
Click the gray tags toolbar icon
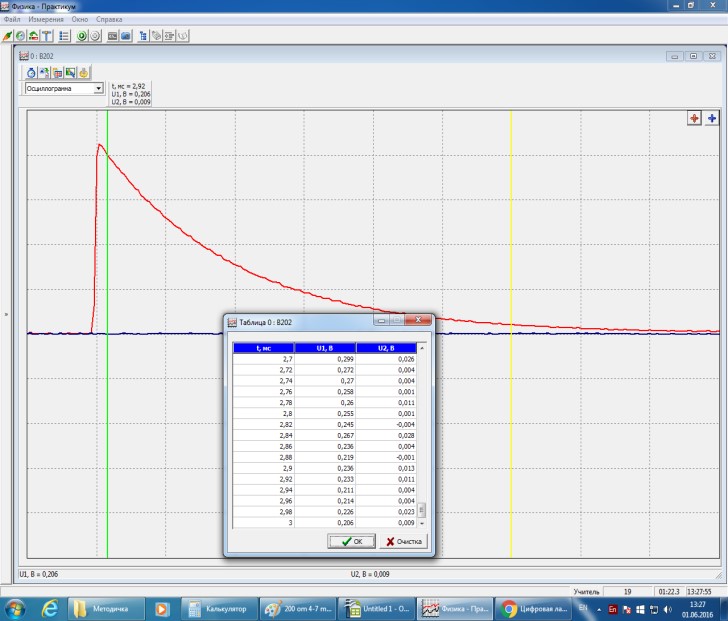click(156, 36)
